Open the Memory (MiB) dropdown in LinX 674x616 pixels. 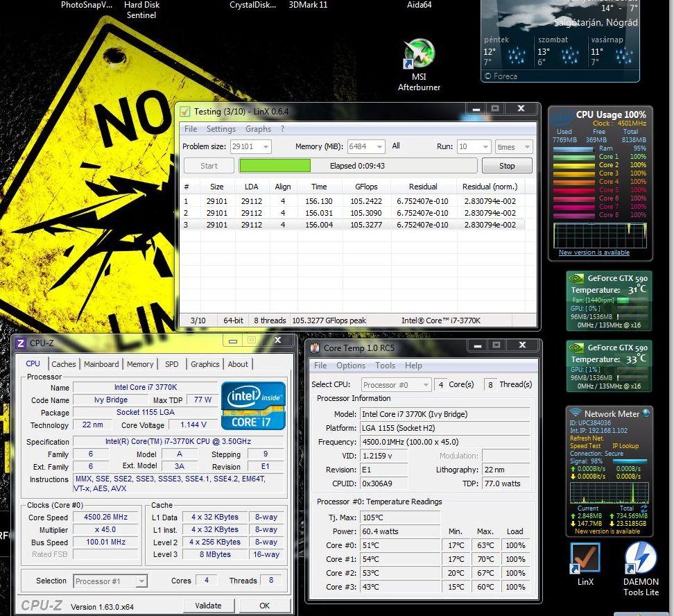click(x=379, y=146)
